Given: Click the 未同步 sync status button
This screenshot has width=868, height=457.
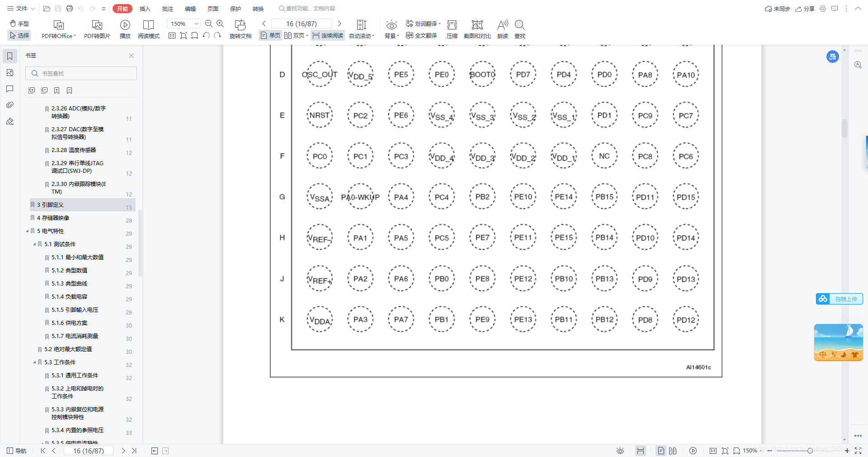Looking at the screenshot, I should point(778,9).
